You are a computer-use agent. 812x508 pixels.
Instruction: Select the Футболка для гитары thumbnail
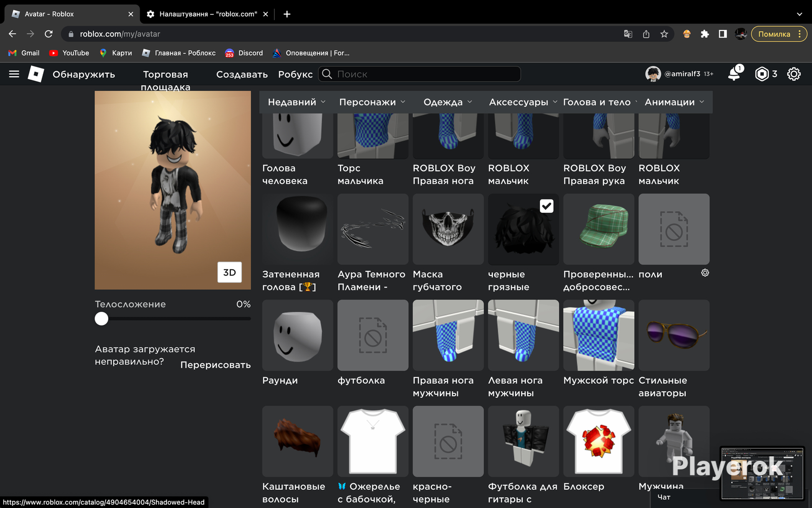(523, 441)
